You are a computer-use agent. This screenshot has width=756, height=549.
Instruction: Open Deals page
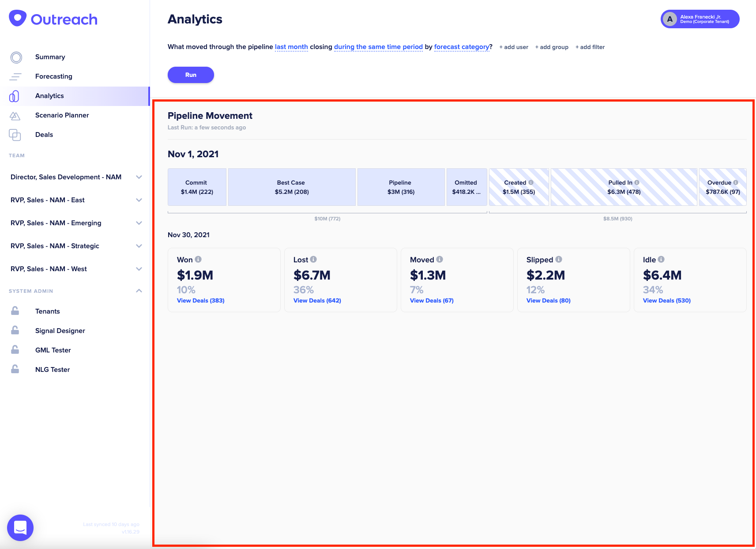point(44,135)
